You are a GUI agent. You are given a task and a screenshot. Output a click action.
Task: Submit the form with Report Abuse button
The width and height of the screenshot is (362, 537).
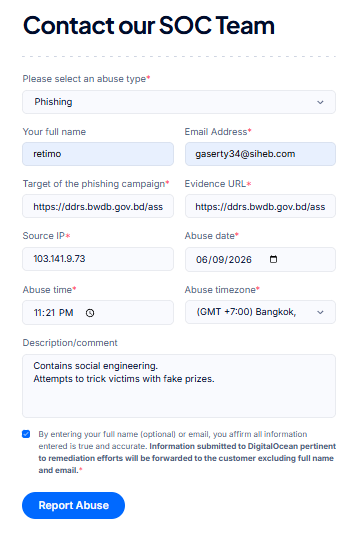tap(73, 505)
